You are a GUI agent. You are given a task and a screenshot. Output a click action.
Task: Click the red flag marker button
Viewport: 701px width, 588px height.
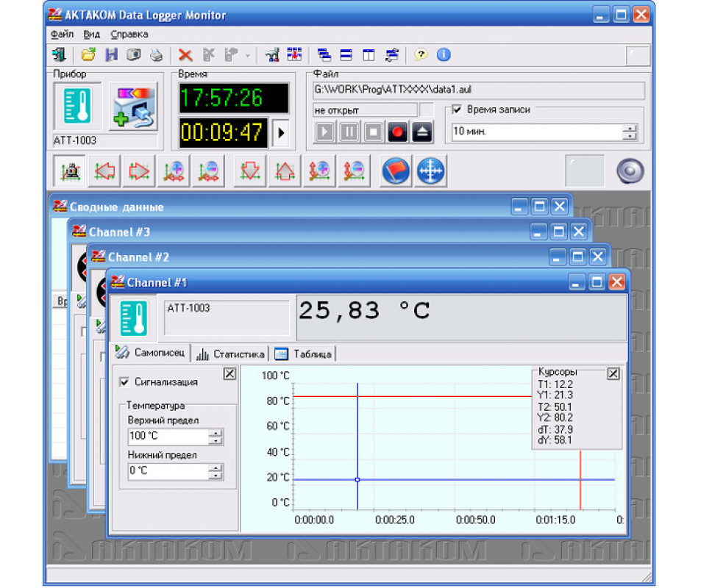(x=396, y=171)
